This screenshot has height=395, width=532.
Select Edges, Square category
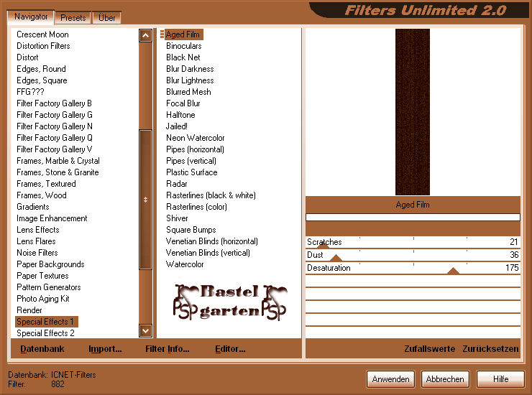42,80
